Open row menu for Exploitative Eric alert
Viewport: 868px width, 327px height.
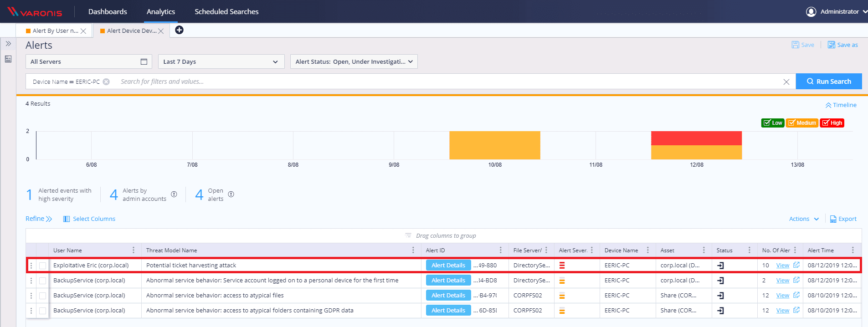[31, 266]
